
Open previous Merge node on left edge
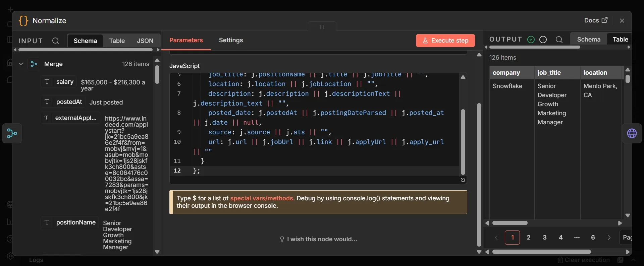click(12, 133)
